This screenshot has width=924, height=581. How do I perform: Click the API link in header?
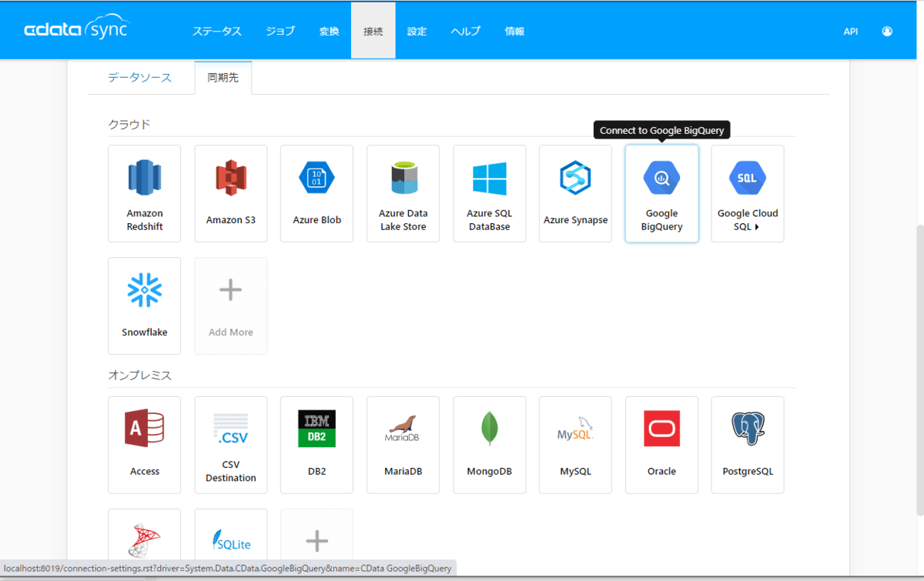click(851, 32)
